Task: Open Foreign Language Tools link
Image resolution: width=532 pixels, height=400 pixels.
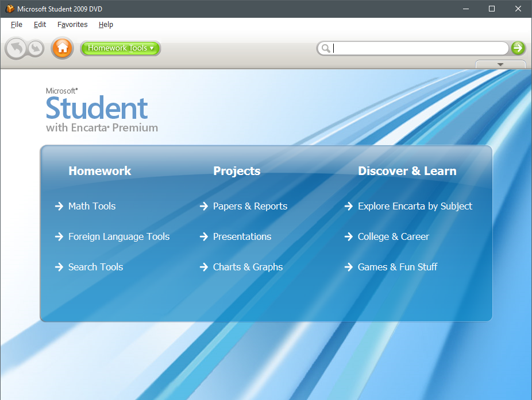Action: point(119,236)
